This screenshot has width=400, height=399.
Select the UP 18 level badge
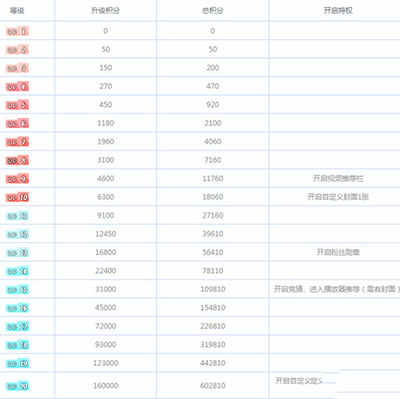pyautogui.click(x=17, y=345)
